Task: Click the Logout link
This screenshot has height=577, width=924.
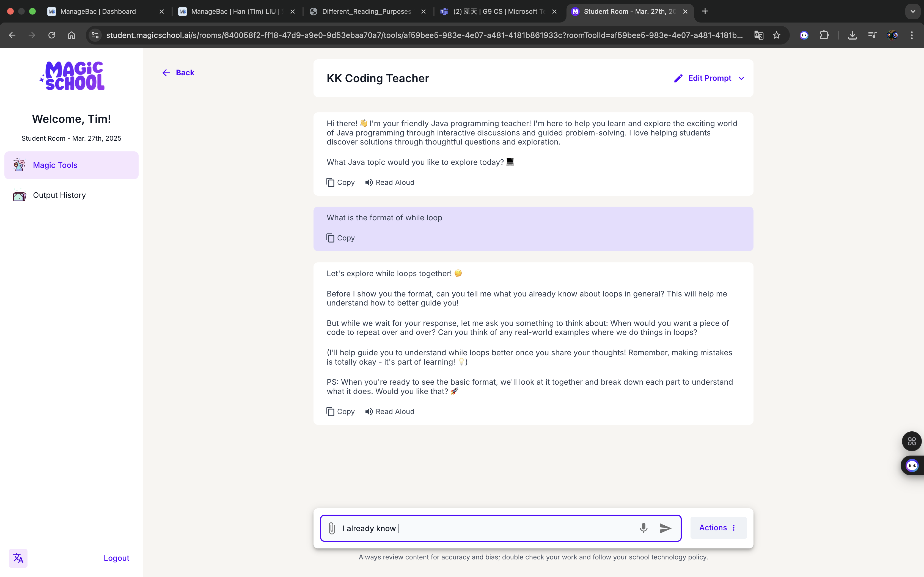Action: point(116,558)
